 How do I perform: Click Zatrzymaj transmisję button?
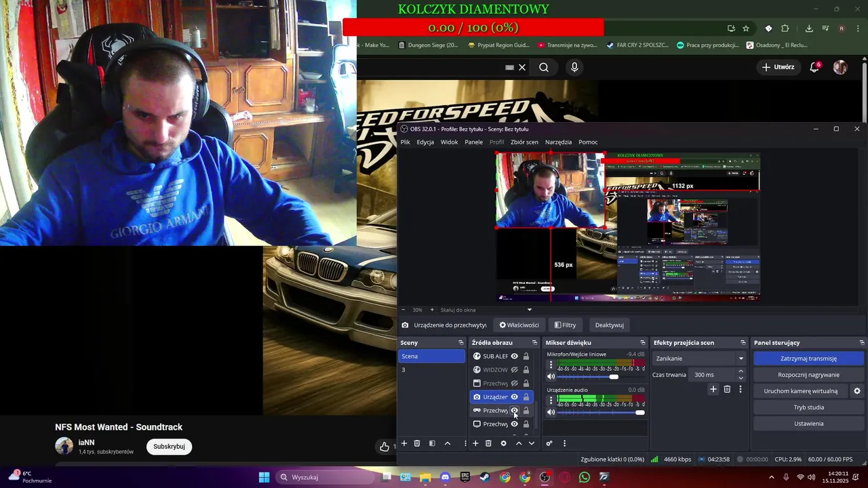pyautogui.click(x=808, y=359)
